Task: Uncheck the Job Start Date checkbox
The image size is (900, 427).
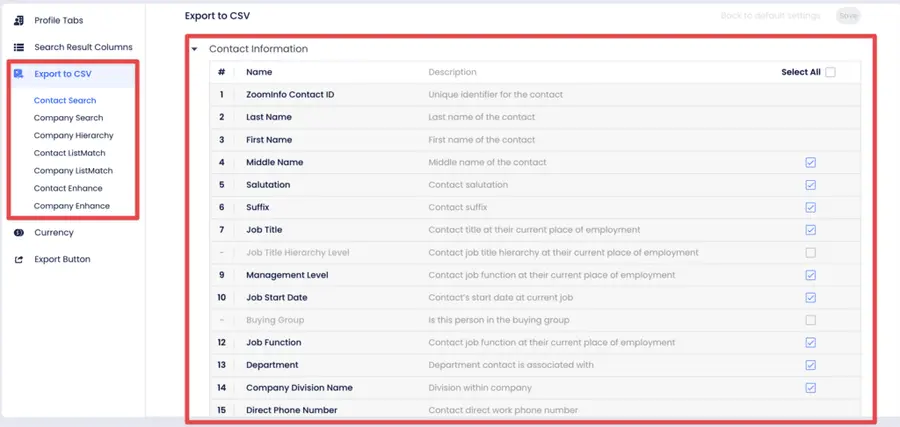Action: [x=810, y=297]
